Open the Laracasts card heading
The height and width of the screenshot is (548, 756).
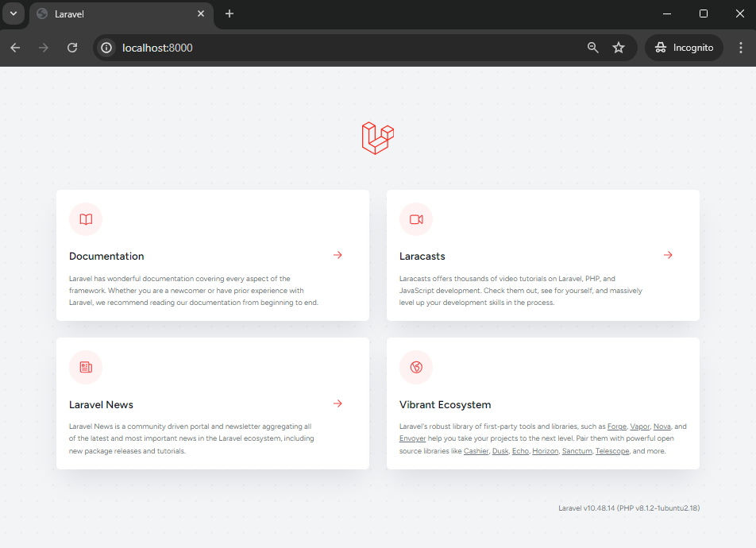(x=422, y=257)
